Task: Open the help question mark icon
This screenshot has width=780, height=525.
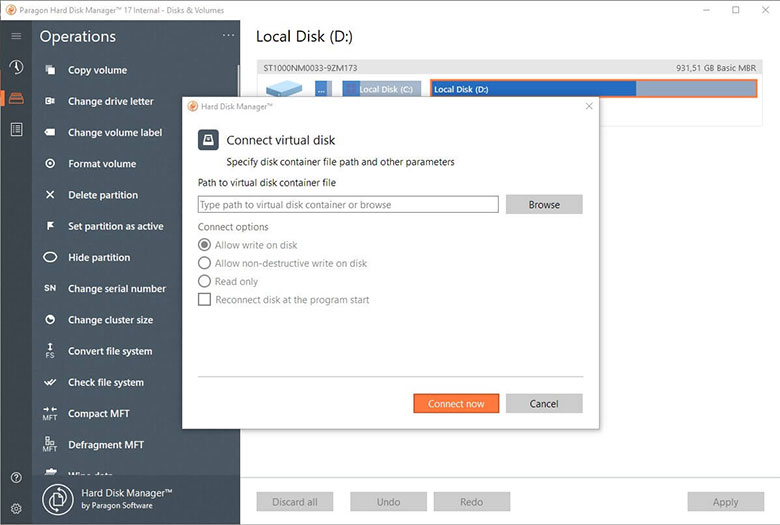Action: (16, 478)
